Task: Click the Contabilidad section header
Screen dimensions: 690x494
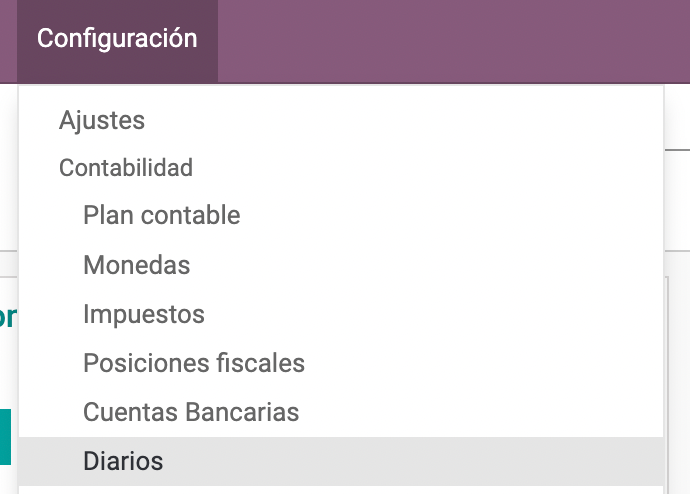Action: [126, 168]
